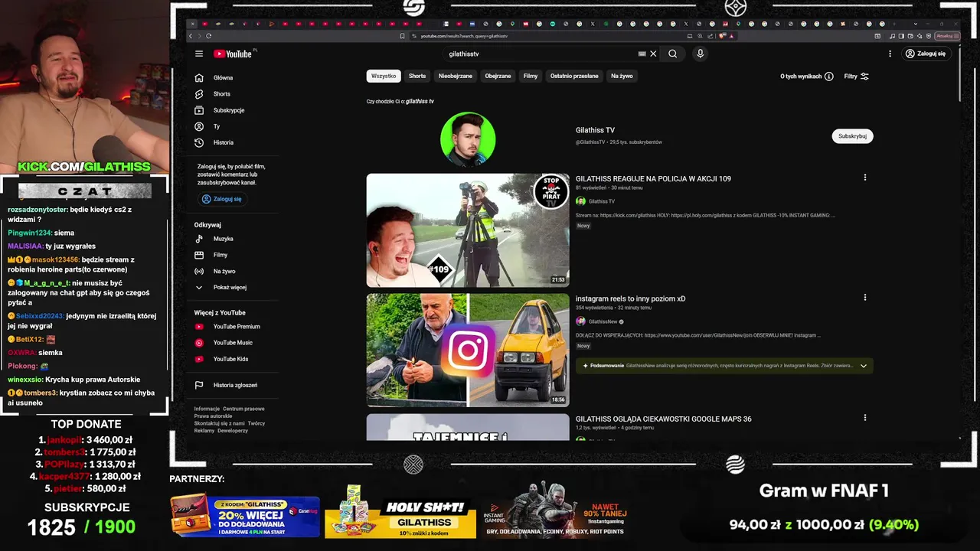Viewport: 980px width, 551px height.
Task: Clear the search box with the X icon
Action: tap(653, 54)
